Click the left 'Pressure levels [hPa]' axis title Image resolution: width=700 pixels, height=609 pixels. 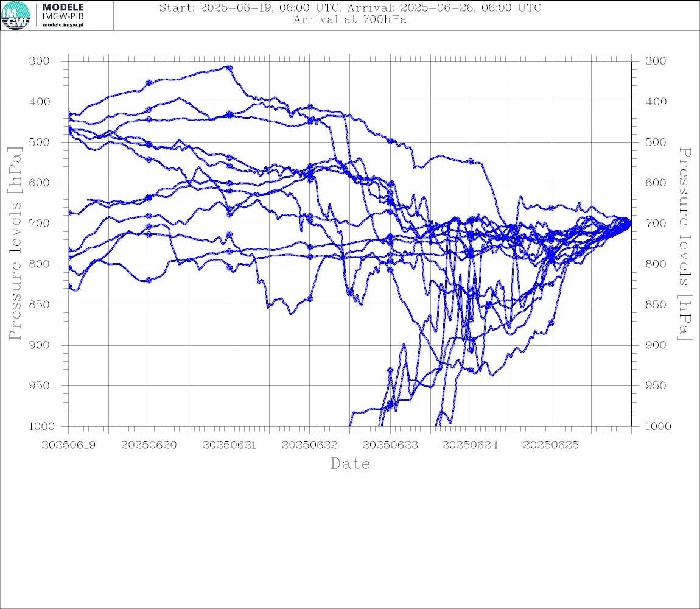pos(15,244)
